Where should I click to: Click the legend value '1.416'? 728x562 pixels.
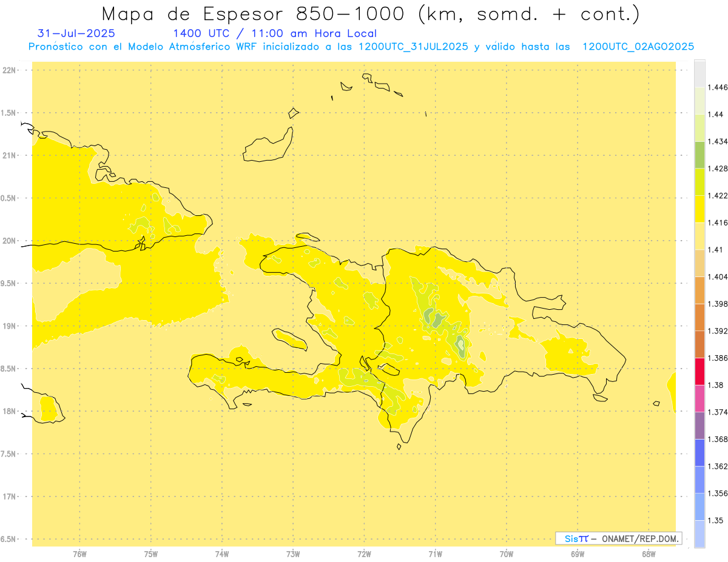[718, 222]
